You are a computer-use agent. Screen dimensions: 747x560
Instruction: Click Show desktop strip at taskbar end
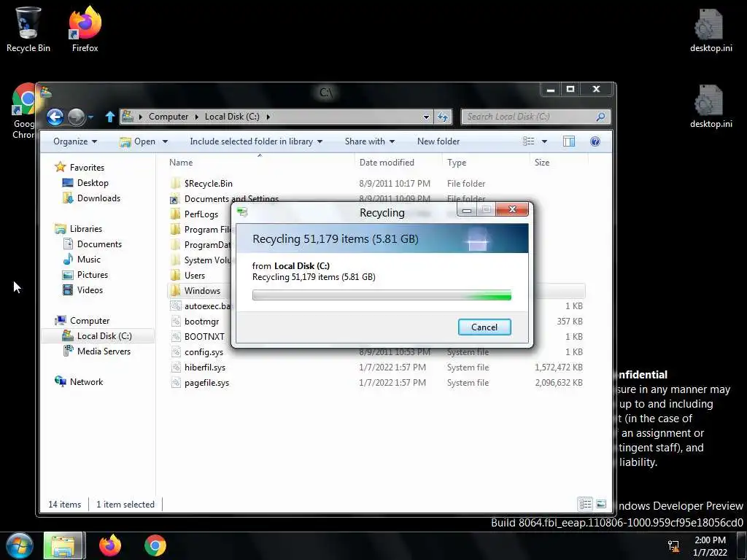(x=742, y=545)
